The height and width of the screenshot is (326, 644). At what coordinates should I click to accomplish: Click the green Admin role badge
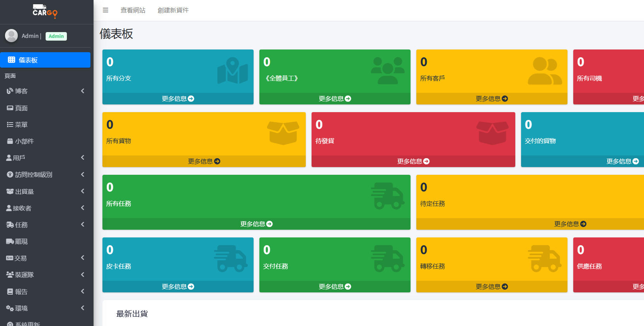click(56, 36)
